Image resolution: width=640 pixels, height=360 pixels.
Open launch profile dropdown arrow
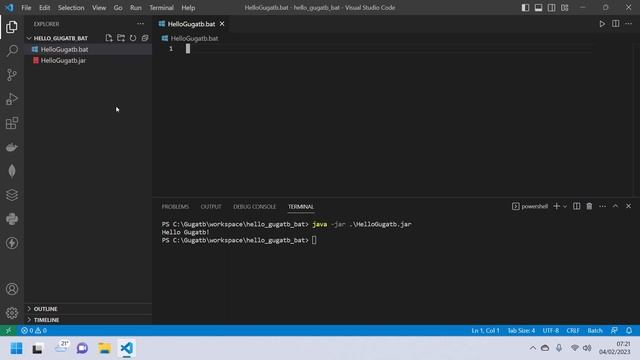click(x=565, y=207)
